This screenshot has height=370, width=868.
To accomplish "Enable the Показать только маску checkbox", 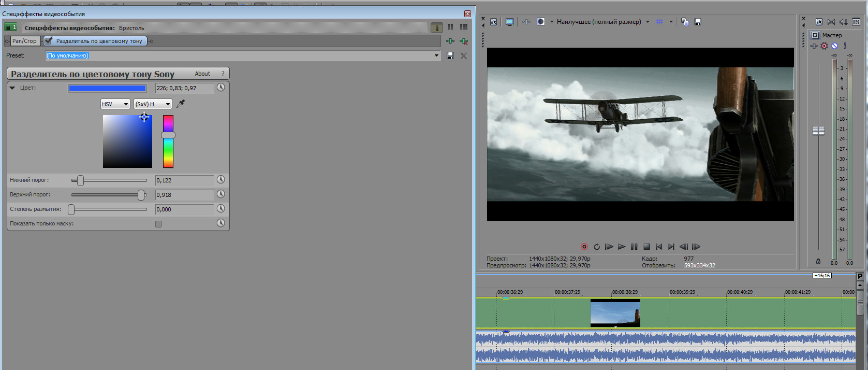I will pyautogui.click(x=158, y=224).
